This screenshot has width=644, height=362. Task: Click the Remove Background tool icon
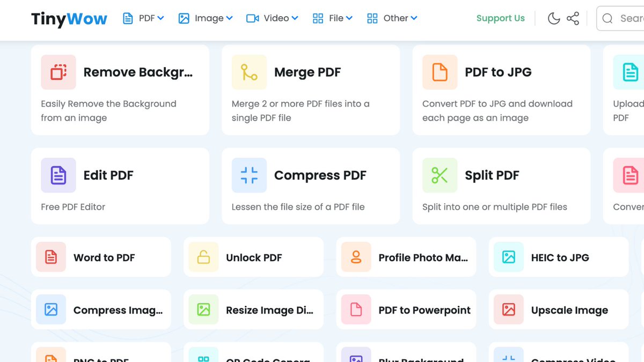click(x=58, y=72)
